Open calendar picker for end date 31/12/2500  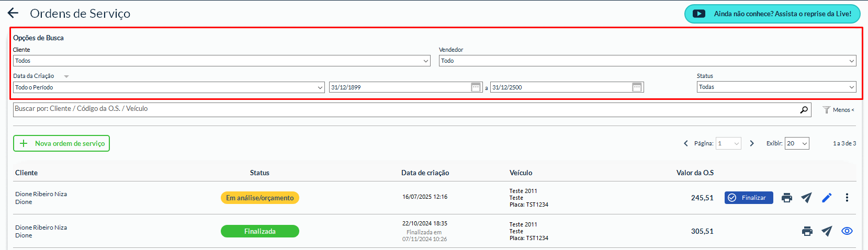point(637,87)
